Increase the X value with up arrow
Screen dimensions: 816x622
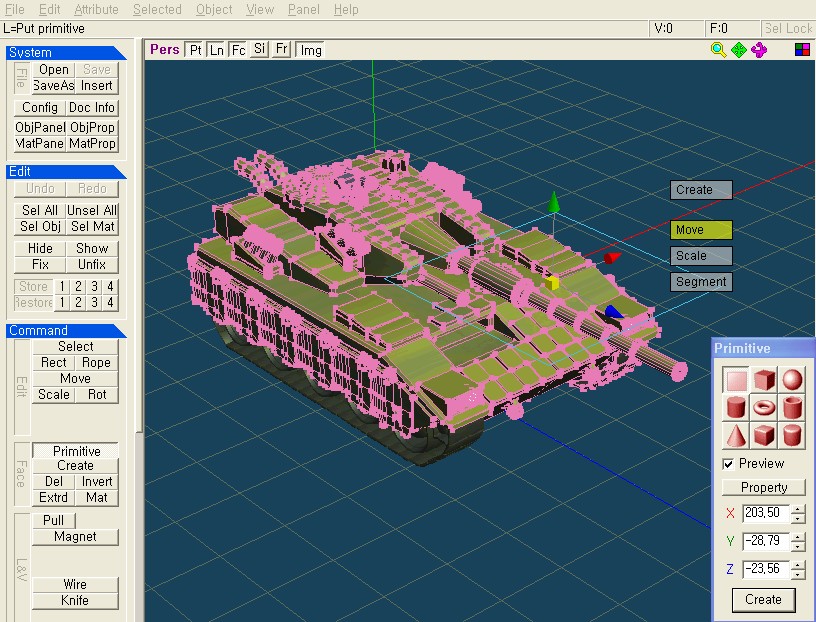(798, 509)
